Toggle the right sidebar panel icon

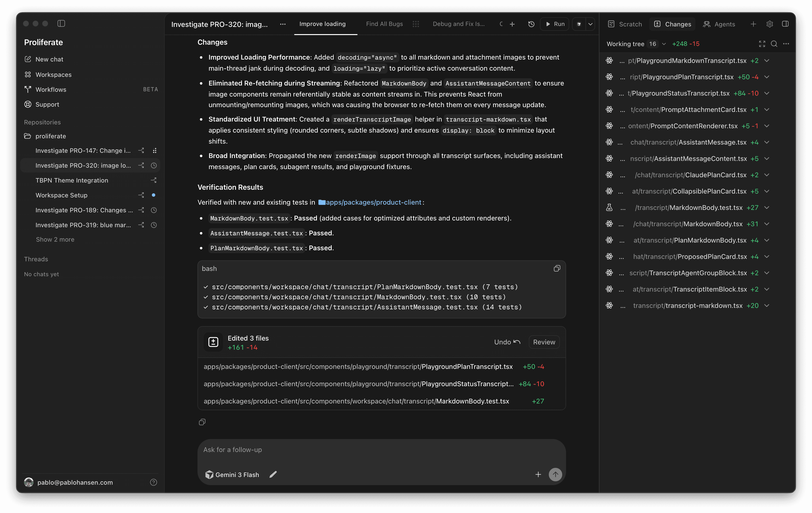pyautogui.click(x=785, y=24)
